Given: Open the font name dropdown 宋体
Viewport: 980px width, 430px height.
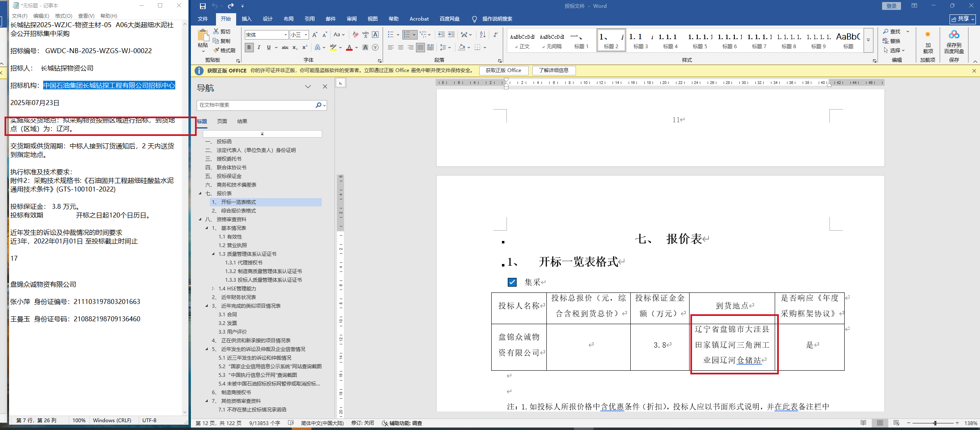Looking at the screenshot, I should click(286, 35).
